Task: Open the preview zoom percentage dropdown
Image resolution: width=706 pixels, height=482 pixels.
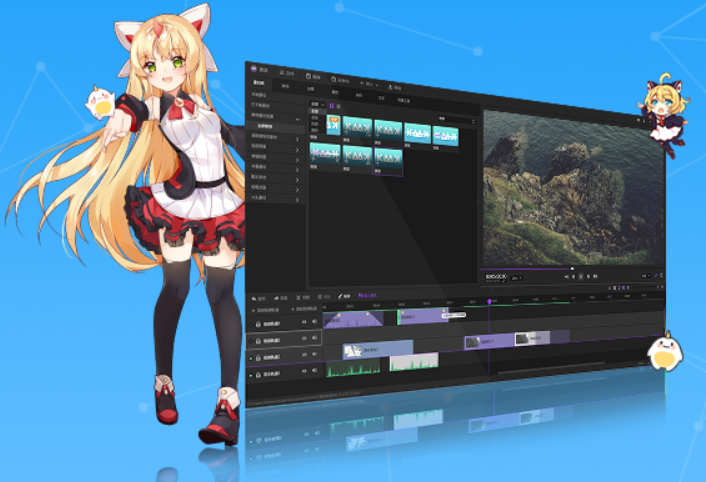Action: click(x=516, y=278)
